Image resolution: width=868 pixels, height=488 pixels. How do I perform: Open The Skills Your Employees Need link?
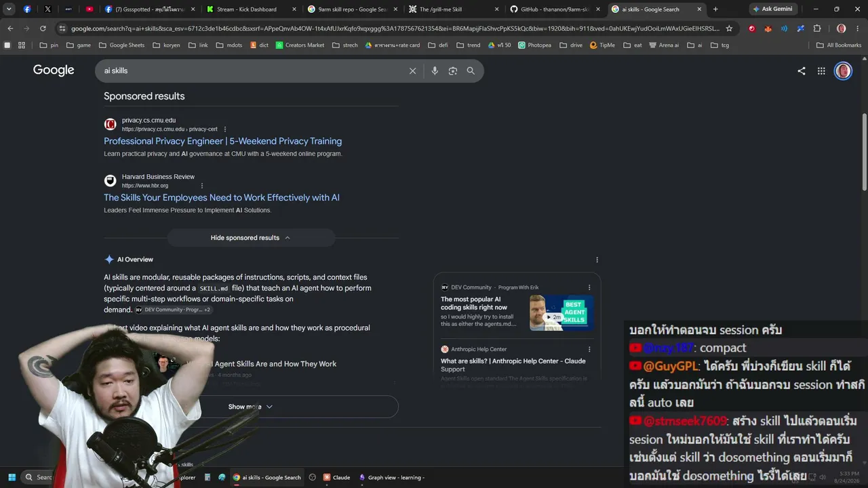click(222, 197)
